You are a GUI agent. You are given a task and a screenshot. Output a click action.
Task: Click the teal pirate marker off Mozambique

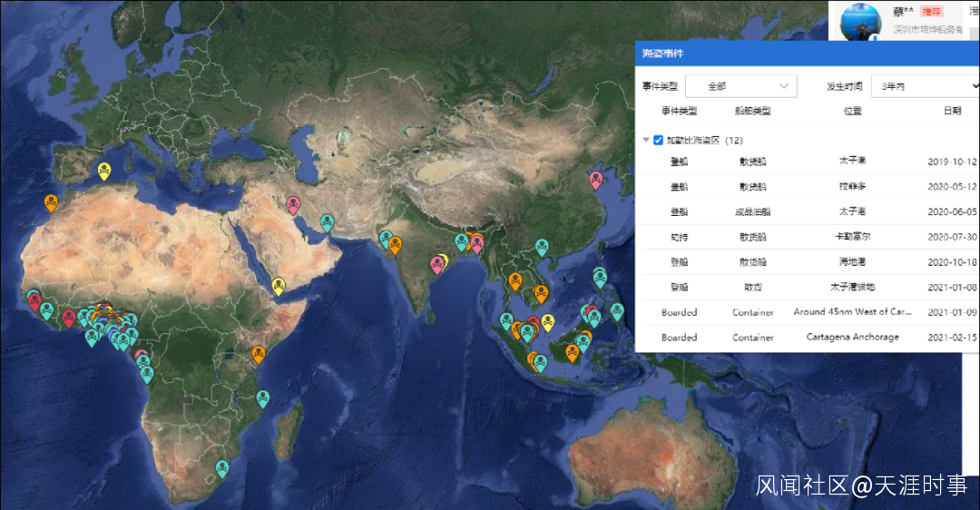tap(262, 398)
